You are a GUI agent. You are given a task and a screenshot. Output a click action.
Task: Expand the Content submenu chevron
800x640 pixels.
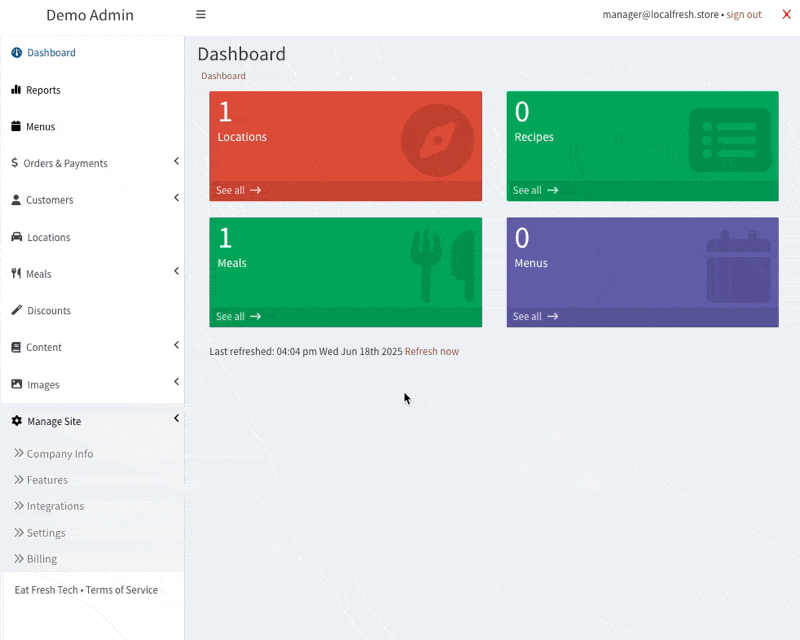click(177, 344)
